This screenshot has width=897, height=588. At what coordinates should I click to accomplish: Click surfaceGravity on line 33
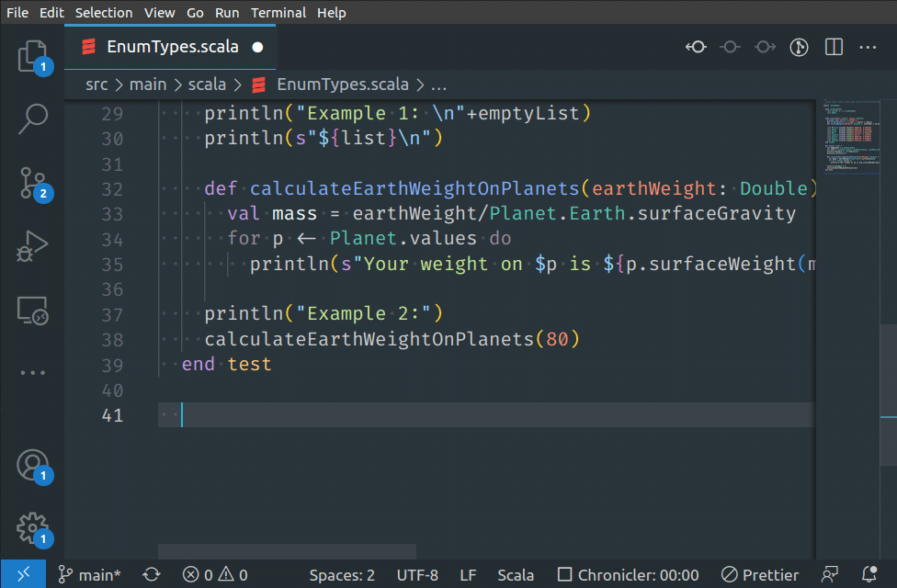point(716,214)
